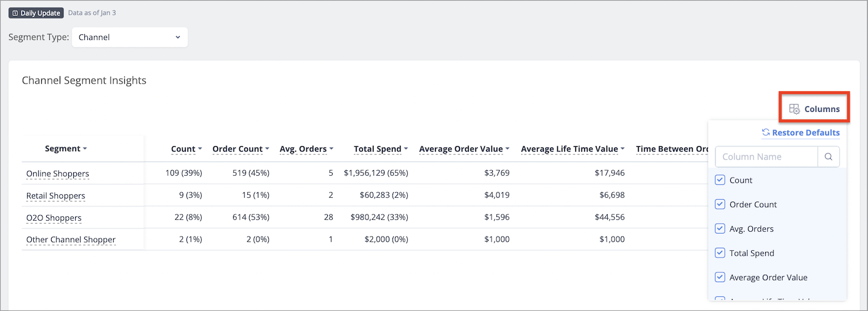Open the Segment Type Channel dropdown
Image resolution: width=868 pixels, height=311 pixels.
[130, 37]
